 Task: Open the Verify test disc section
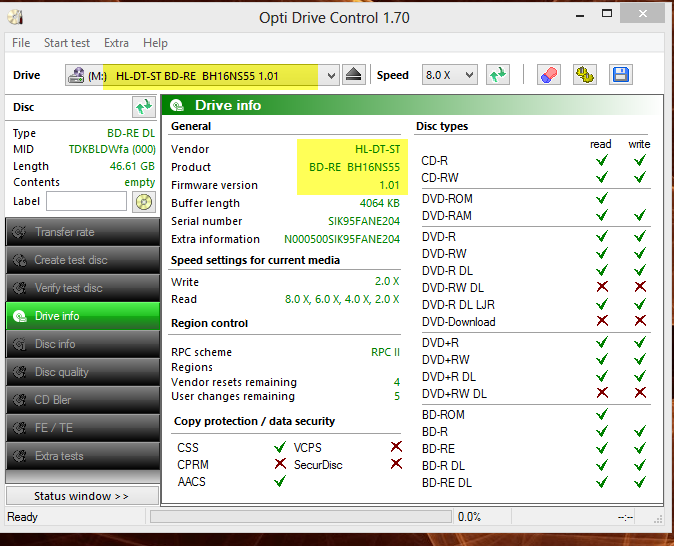tap(83, 288)
